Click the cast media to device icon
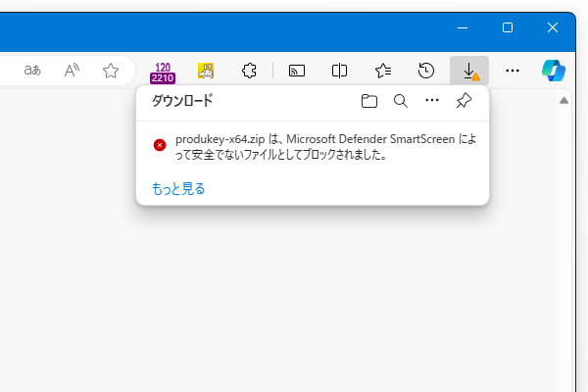The width and height of the screenshot is (588, 392). click(x=297, y=71)
